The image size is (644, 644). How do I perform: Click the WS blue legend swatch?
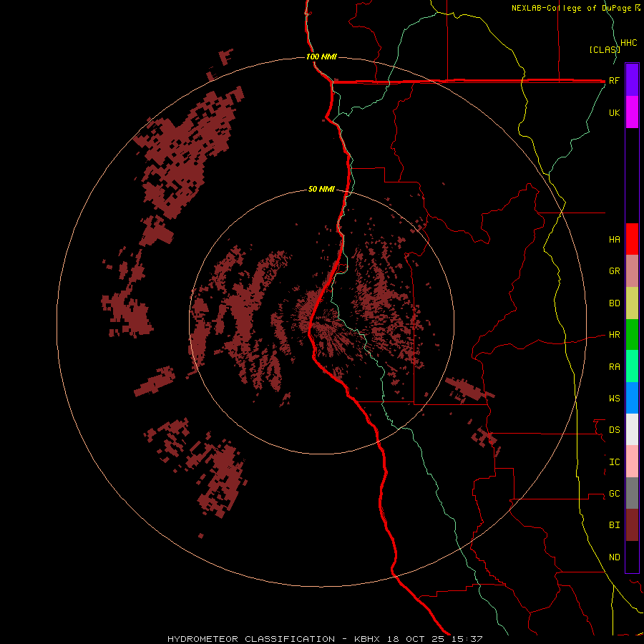coord(632,398)
